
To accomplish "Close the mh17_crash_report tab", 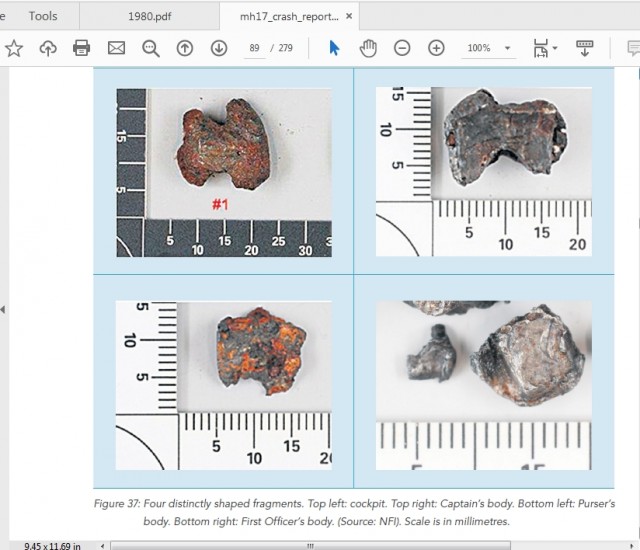I will (349, 16).
